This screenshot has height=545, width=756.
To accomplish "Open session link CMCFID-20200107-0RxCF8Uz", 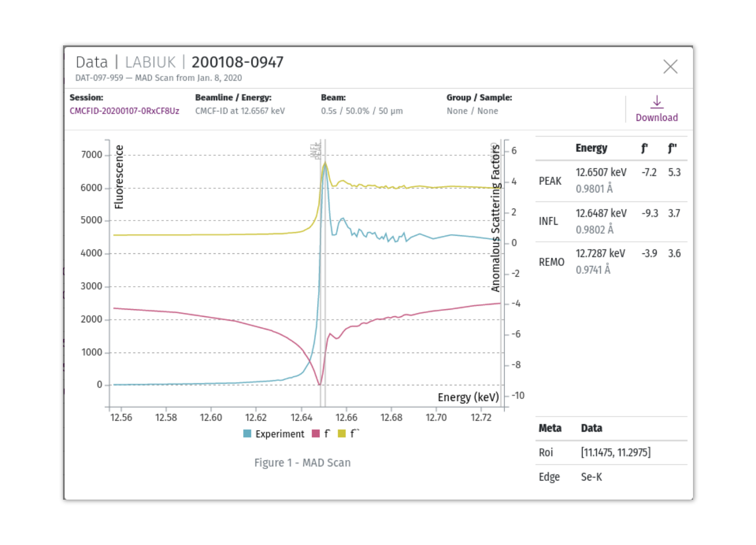I will point(124,111).
